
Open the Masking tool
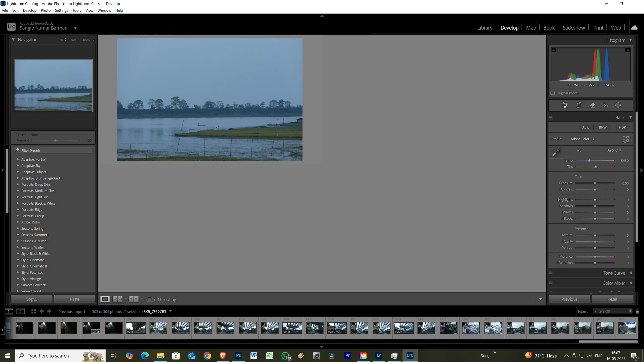point(618,105)
